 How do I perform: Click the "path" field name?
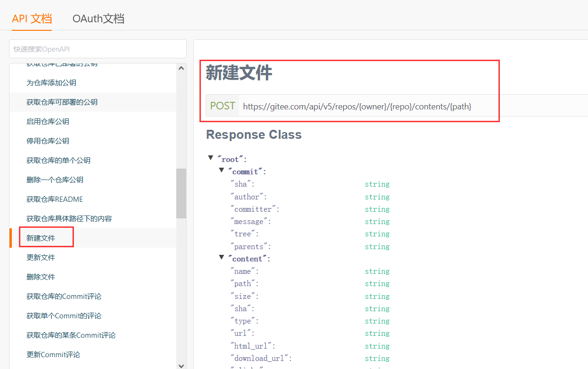(x=244, y=283)
